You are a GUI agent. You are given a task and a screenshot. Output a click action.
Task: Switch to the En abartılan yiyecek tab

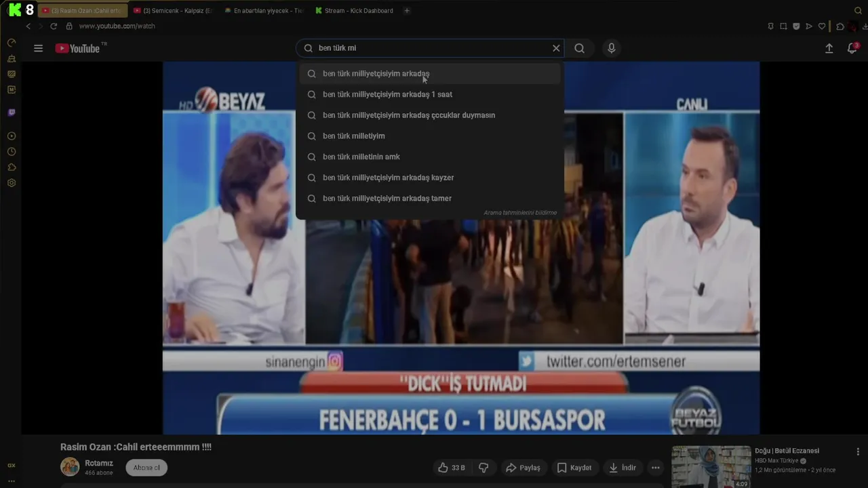pyautogui.click(x=264, y=11)
